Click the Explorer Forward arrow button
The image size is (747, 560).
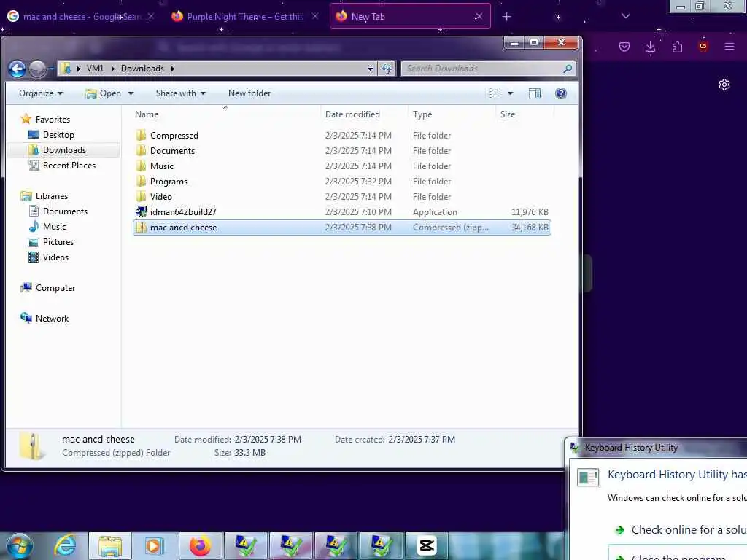coord(38,69)
